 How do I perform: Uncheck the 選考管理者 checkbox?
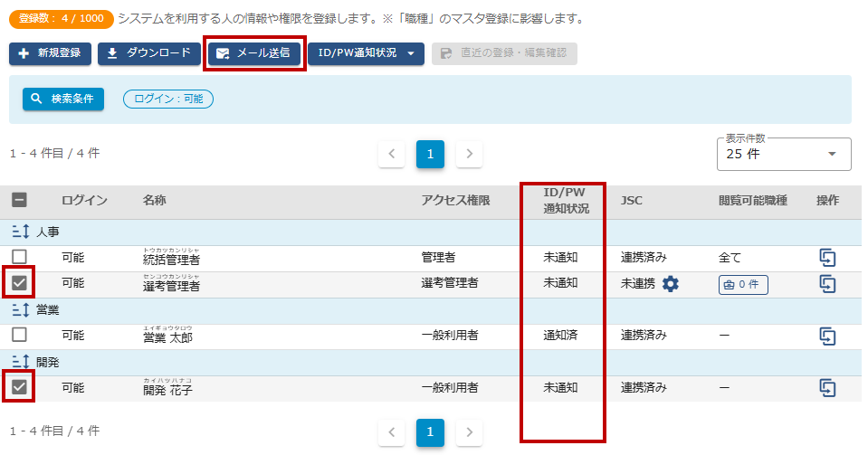coord(19,284)
